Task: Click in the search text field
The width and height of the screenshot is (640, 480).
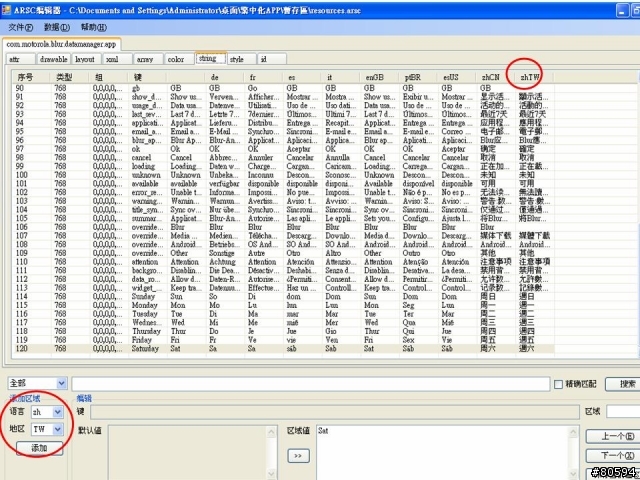Action: coord(310,384)
